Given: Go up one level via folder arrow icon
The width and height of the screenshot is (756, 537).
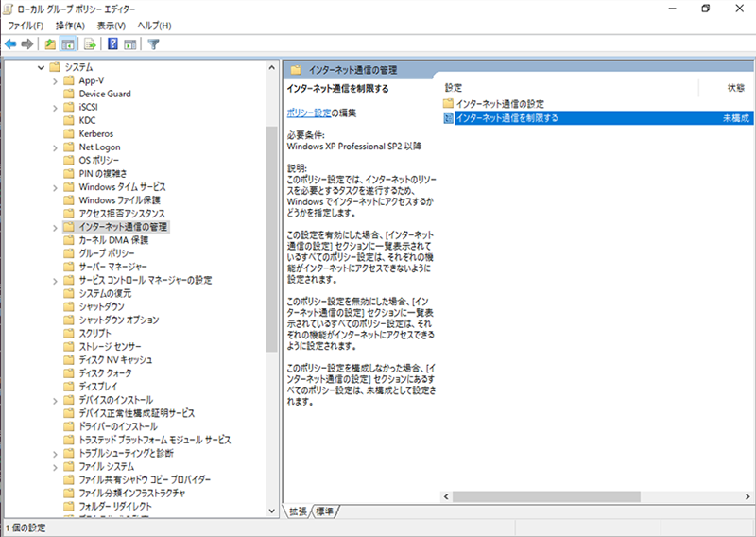Looking at the screenshot, I should coord(50,44).
